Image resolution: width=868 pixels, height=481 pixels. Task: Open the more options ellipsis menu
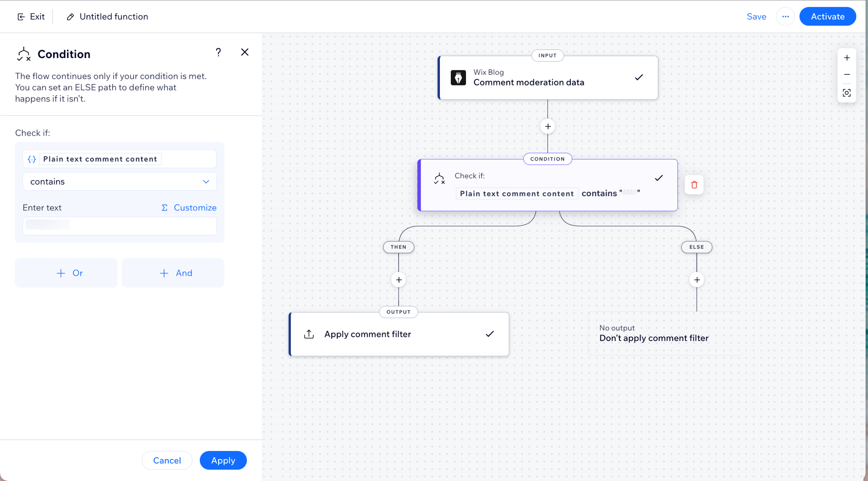coord(785,16)
